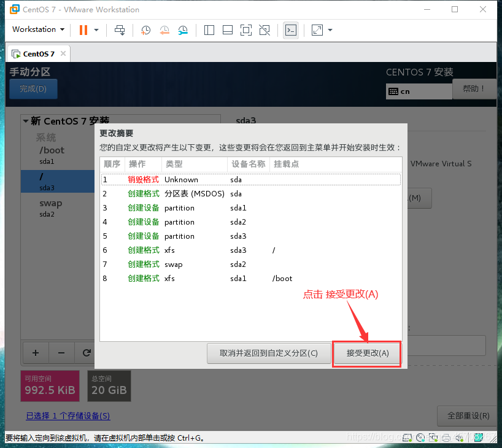Minimize the VMware Workstation window
This screenshot has width=502, height=448.
tap(427, 9)
